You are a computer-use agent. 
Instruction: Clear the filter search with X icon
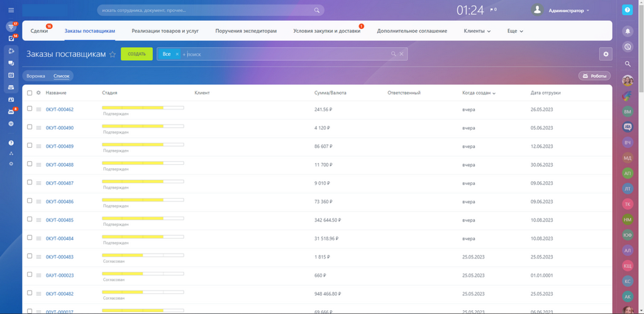click(402, 54)
